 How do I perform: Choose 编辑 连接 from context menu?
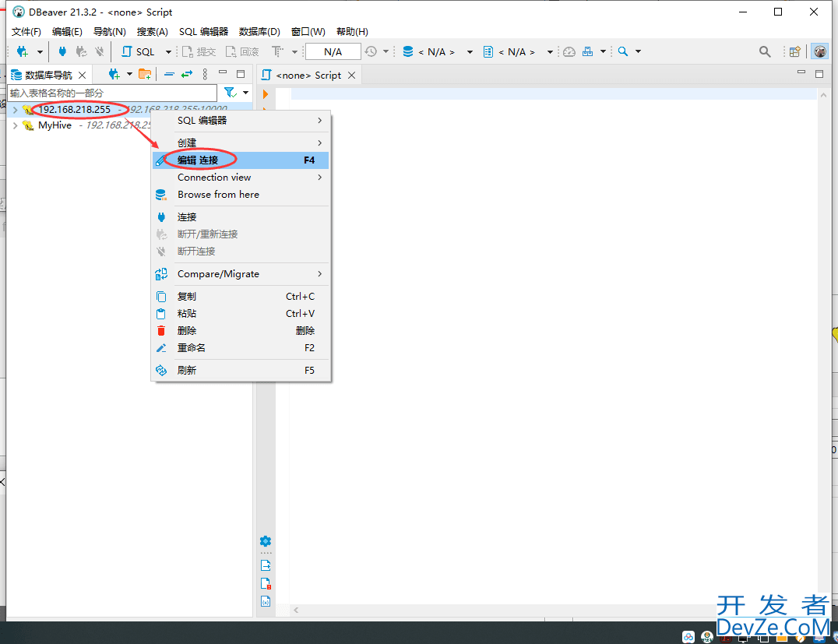click(241, 160)
